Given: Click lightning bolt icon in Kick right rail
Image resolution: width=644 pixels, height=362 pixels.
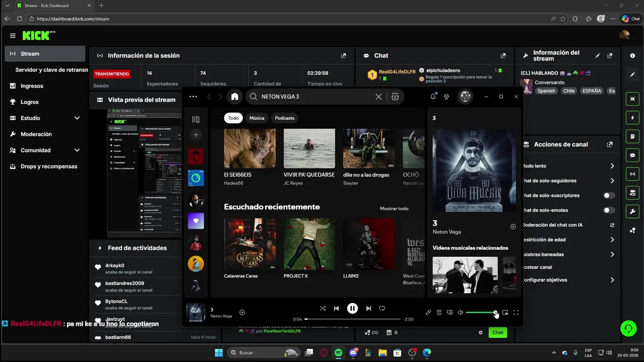Looking at the screenshot, I should pyautogui.click(x=632, y=118).
